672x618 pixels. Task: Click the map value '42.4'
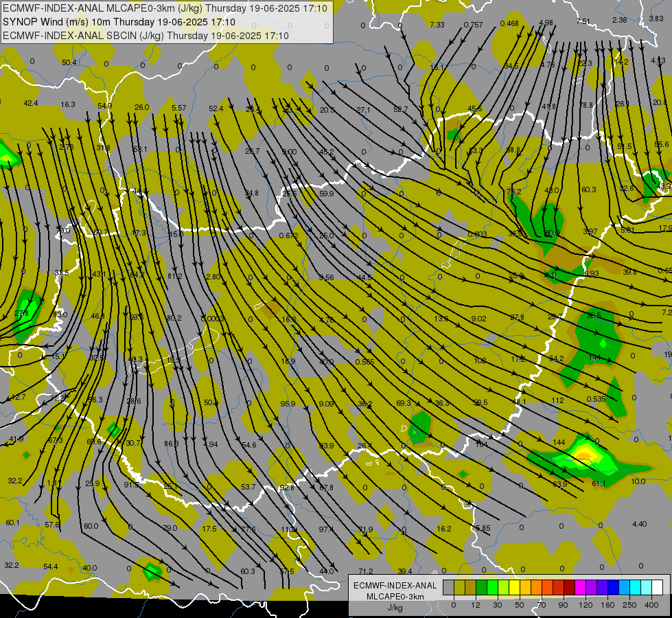coord(31,103)
